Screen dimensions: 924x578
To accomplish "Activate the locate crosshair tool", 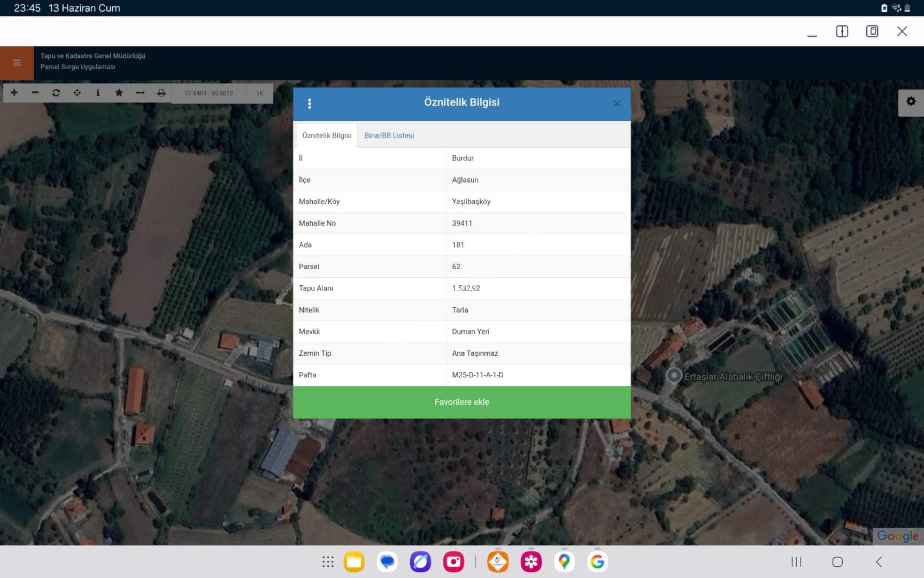I will (77, 93).
